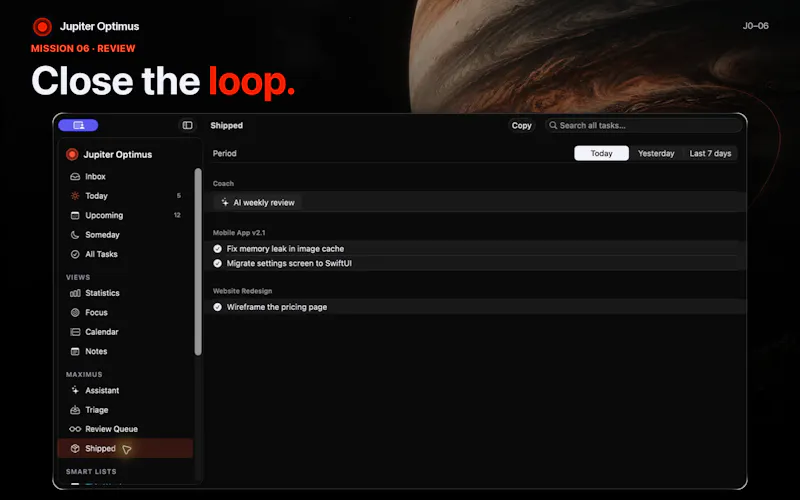
Task: Click the Migrate settings screen to SwiftUI text
Action: (289, 263)
